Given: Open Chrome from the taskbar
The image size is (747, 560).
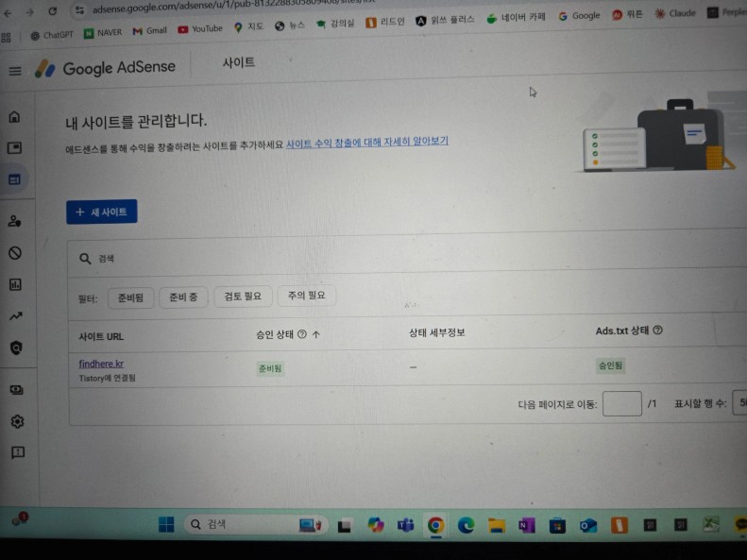Looking at the screenshot, I should pyautogui.click(x=435, y=525).
